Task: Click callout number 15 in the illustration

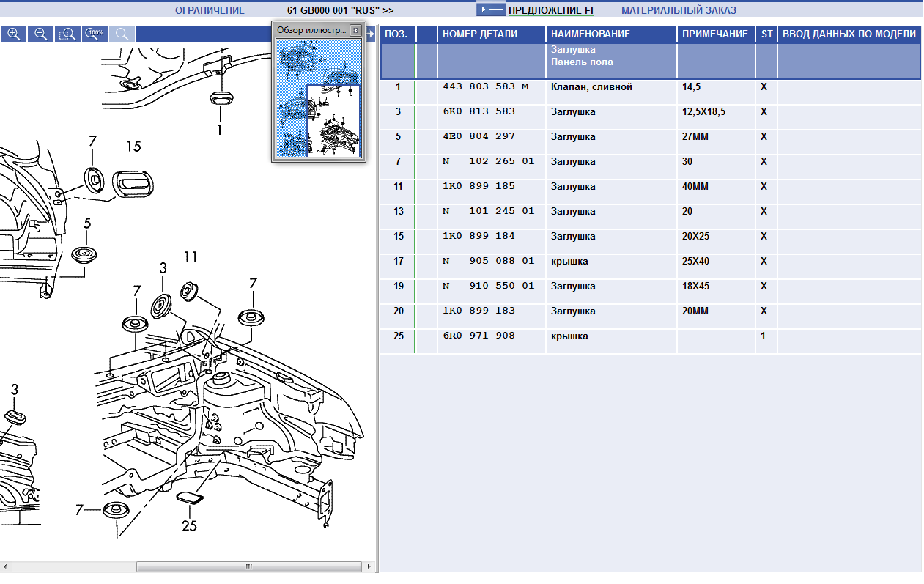Action: [133, 147]
